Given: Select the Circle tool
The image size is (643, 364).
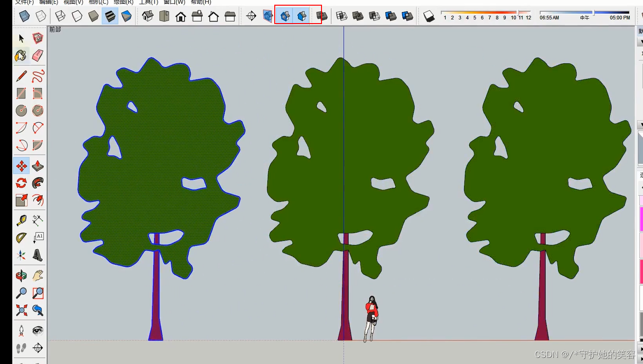Looking at the screenshot, I should tap(21, 110).
